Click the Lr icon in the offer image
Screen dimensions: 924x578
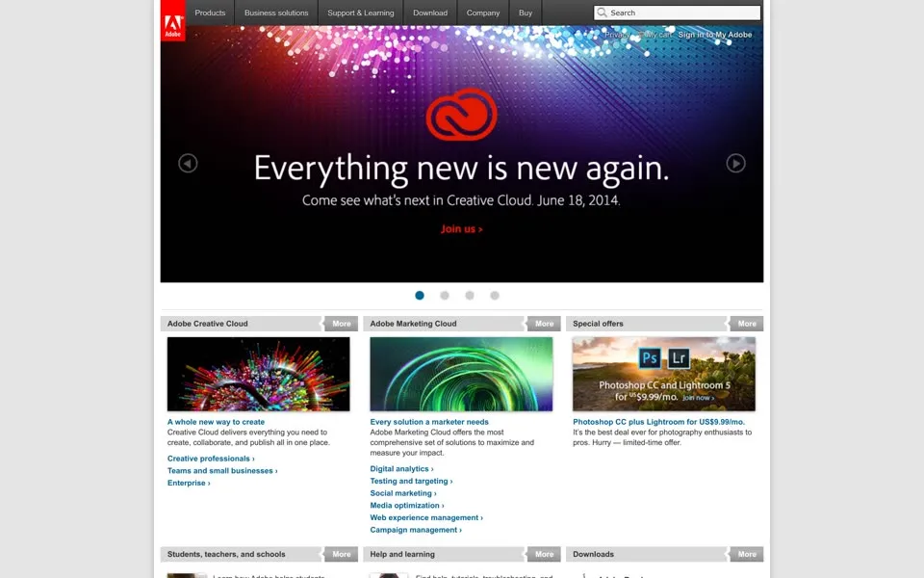point(679,358)
